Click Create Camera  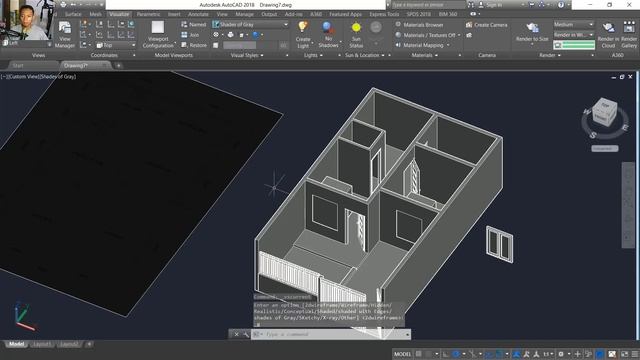pyautogui.click(x=487, y=25)
